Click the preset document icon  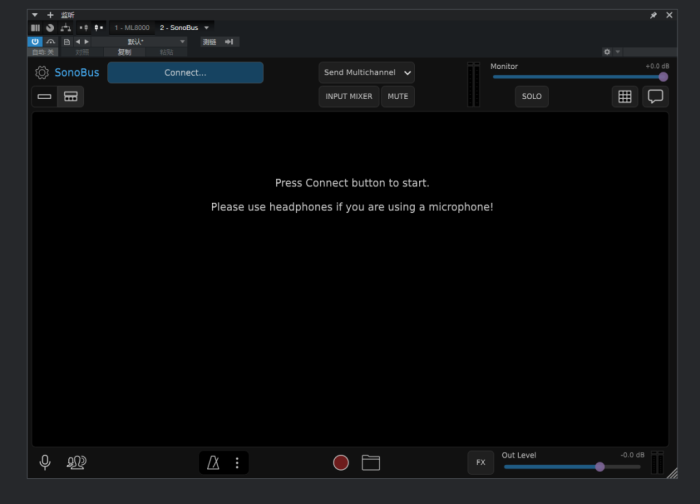(67, 42)
